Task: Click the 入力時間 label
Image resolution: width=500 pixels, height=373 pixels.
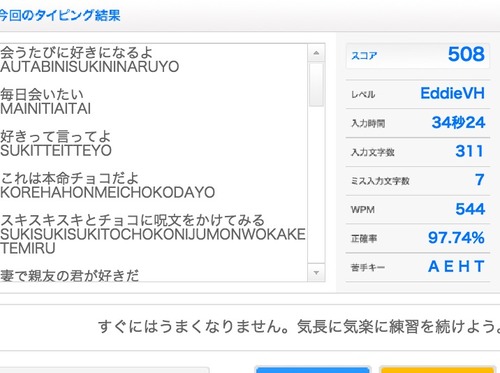Action: click(x=368, y=123)
